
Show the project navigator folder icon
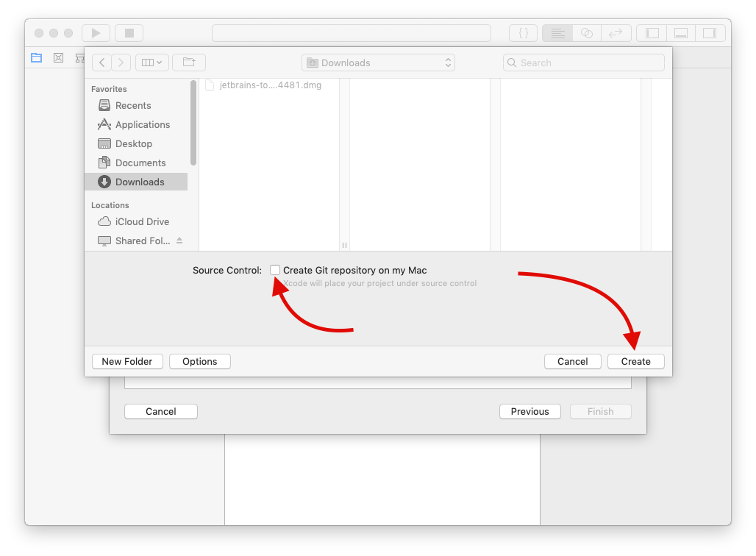pyautogui.click(x=36, y=57)
